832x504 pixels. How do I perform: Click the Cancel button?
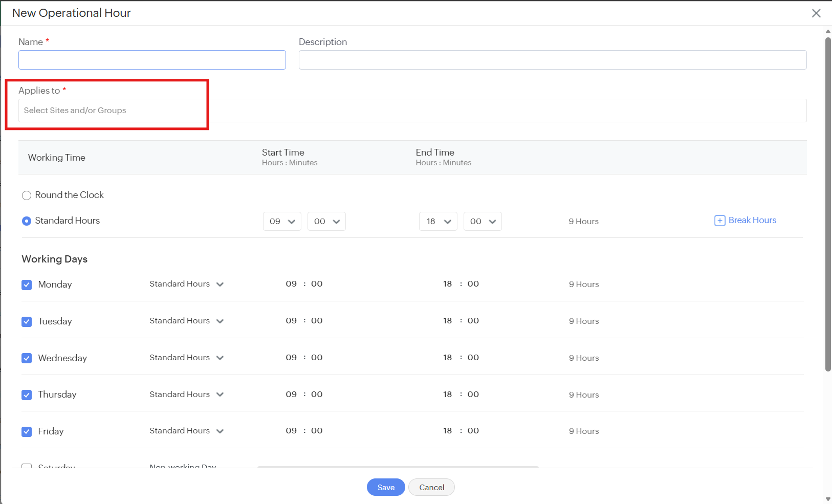click(431, 487)
